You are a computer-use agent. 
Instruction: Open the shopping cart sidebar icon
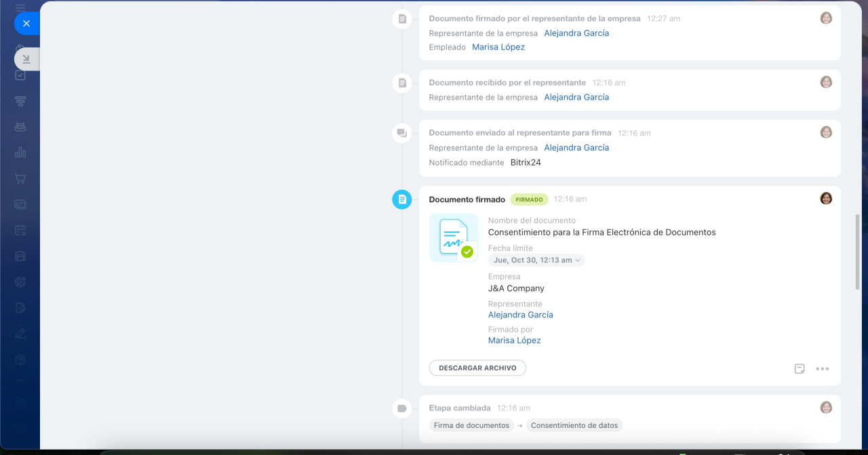pos(20,178)
